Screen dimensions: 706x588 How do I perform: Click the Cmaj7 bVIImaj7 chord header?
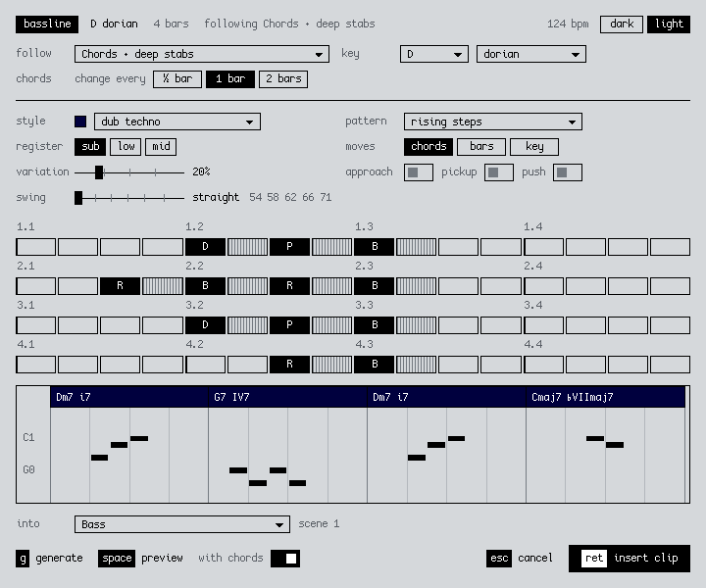pyautogui.click(x=606, y=397)
